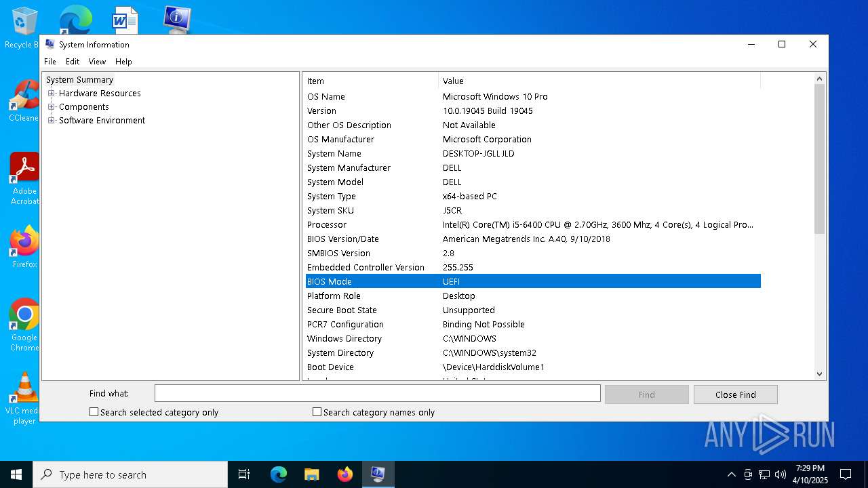Select the Other OS Description row

pos(533,125)
